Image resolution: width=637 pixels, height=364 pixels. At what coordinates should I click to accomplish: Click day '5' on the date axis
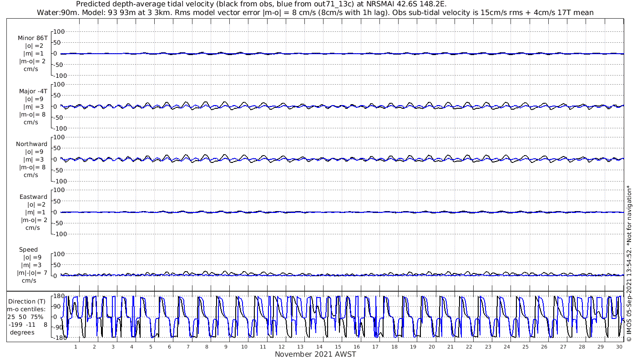click(x=151, y=347)
